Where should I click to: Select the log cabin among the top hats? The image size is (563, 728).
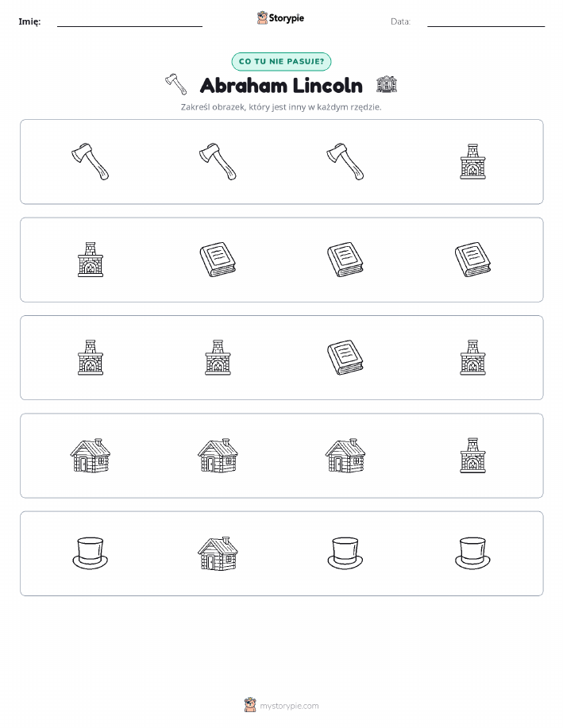(218, 553)
